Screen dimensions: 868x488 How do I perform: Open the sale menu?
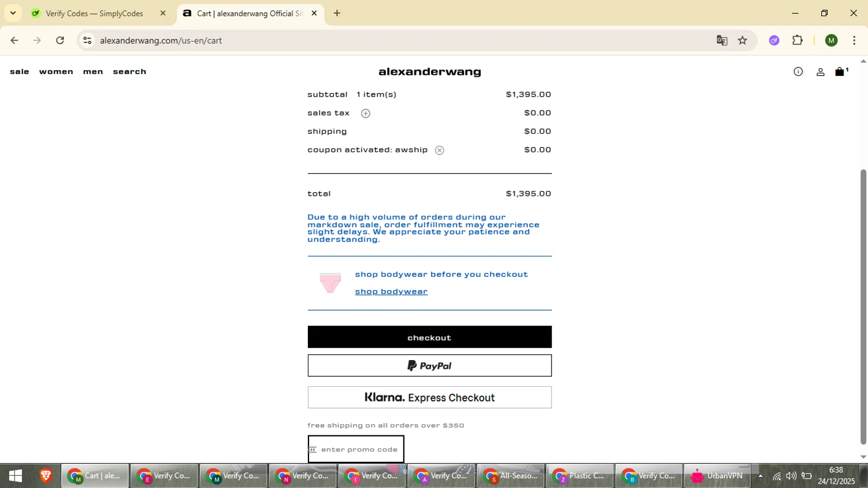click(20, 72)
